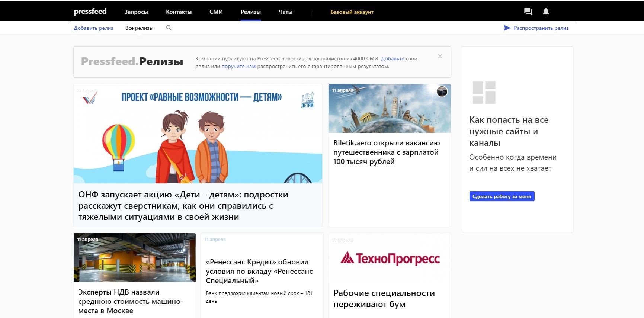Open the Запросы menu item
The width and height of the screenshot is (644, 318).
tap(136, 12)
